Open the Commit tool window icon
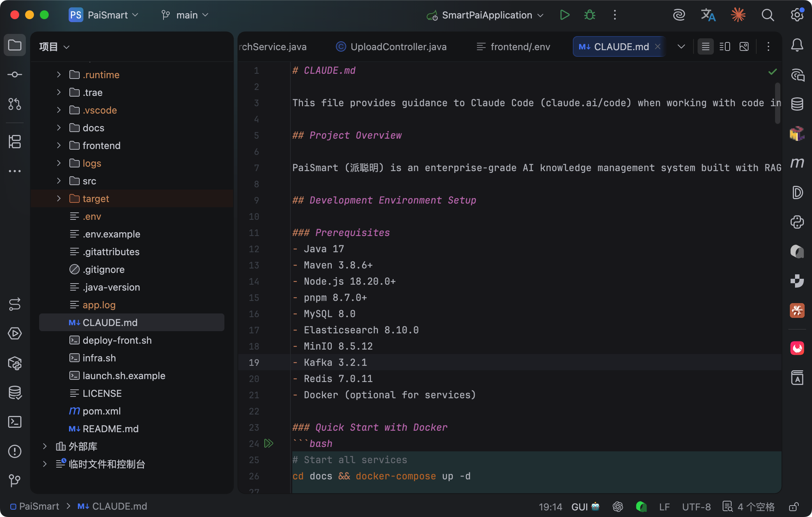This screenshot has height=517, width=812. tap(15, 75)
